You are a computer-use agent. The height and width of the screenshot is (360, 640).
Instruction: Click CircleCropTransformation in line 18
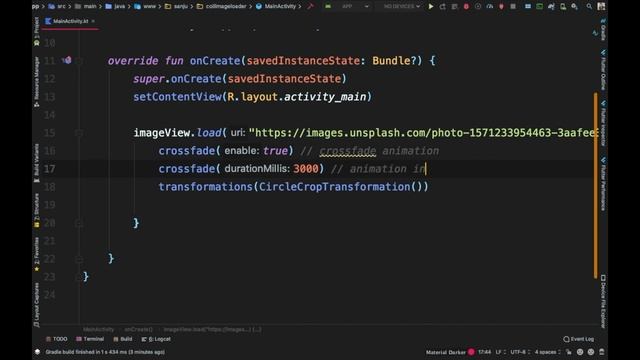coord(335,187)
